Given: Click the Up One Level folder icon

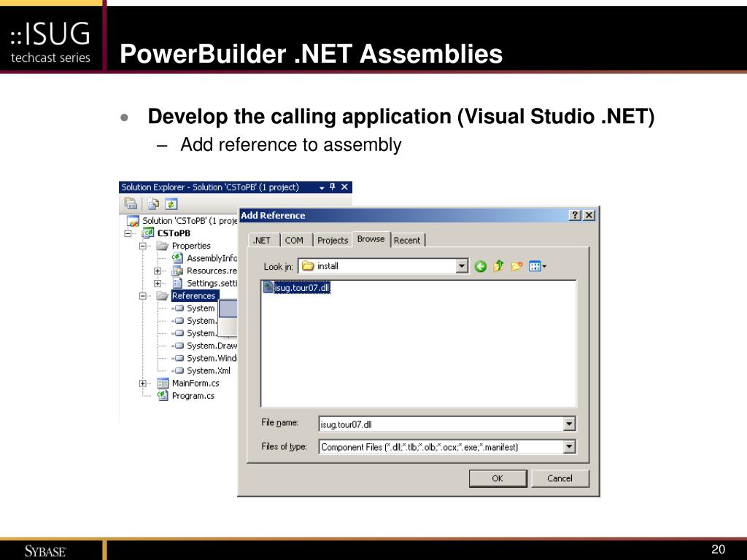Looking at the screenshot, I should tap(498, 265).
